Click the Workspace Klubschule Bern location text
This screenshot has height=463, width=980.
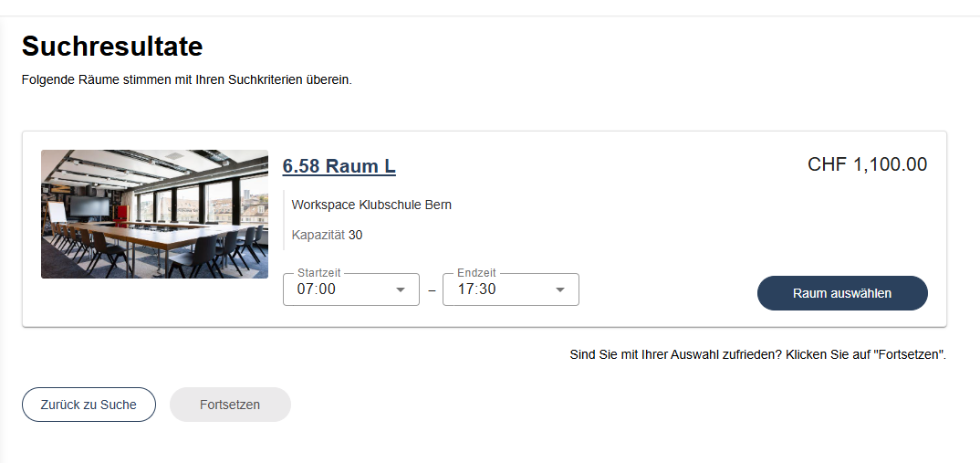[x=371, y=205]
